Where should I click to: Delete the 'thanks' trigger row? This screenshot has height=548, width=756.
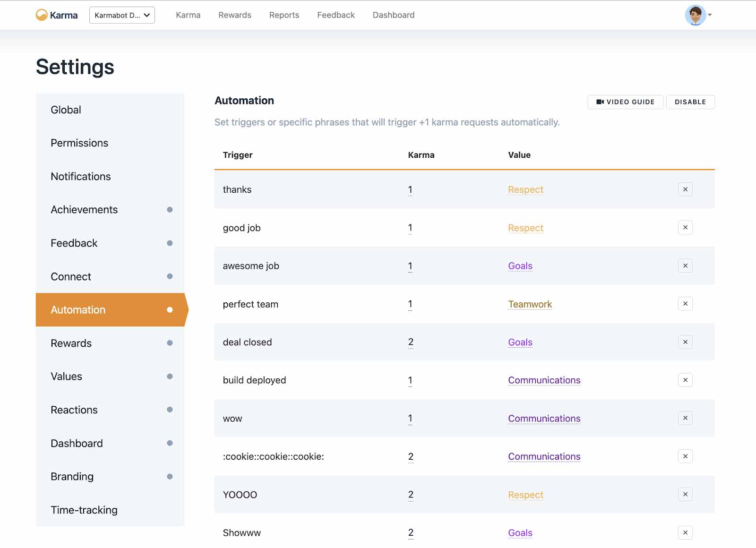coord(685,189)
